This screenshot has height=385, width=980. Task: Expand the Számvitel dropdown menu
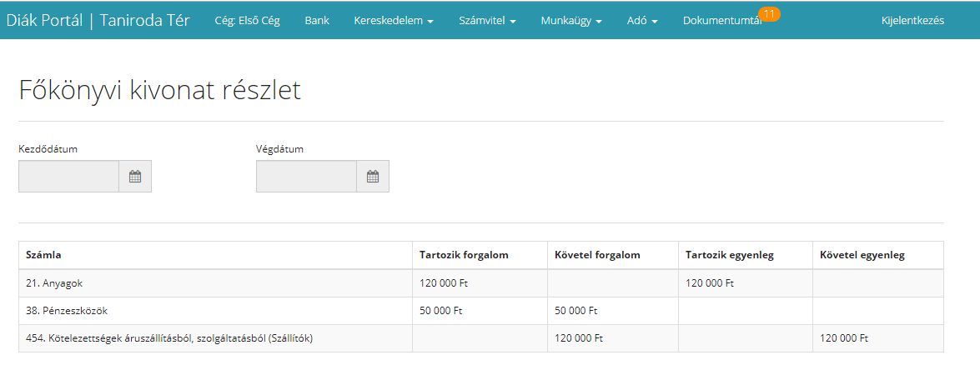click(x=487, y=21)
